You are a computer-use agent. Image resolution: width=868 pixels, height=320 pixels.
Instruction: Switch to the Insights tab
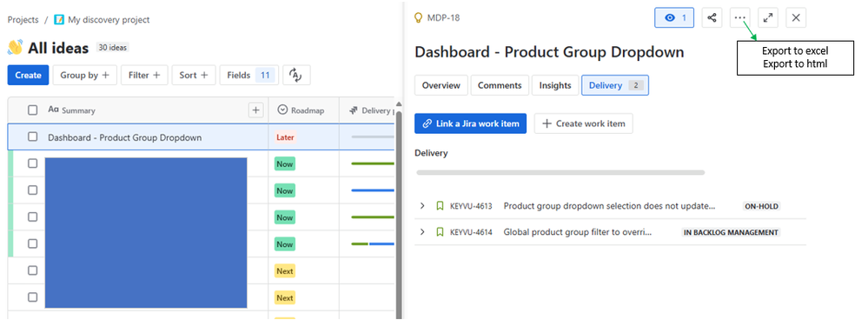554,85
